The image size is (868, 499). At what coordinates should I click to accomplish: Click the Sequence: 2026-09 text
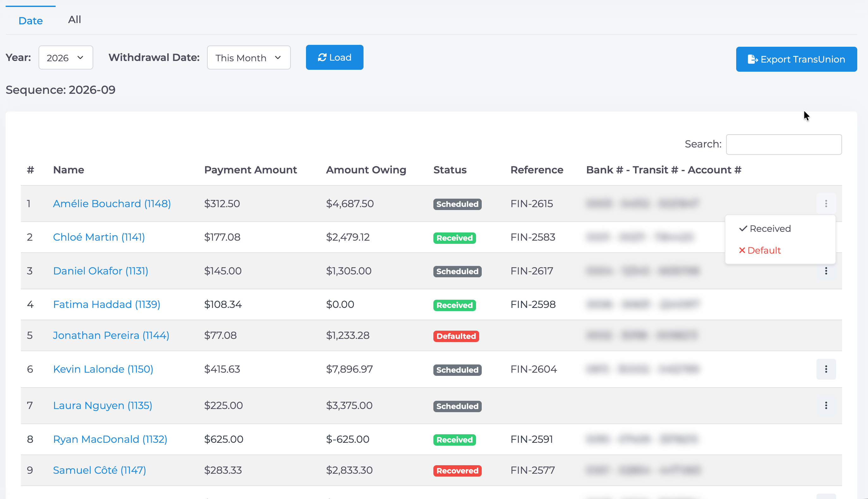click(x=61, y=90)
